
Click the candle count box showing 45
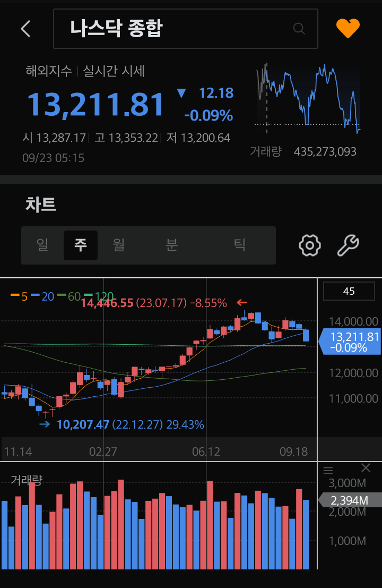click(x=349, y=292)
